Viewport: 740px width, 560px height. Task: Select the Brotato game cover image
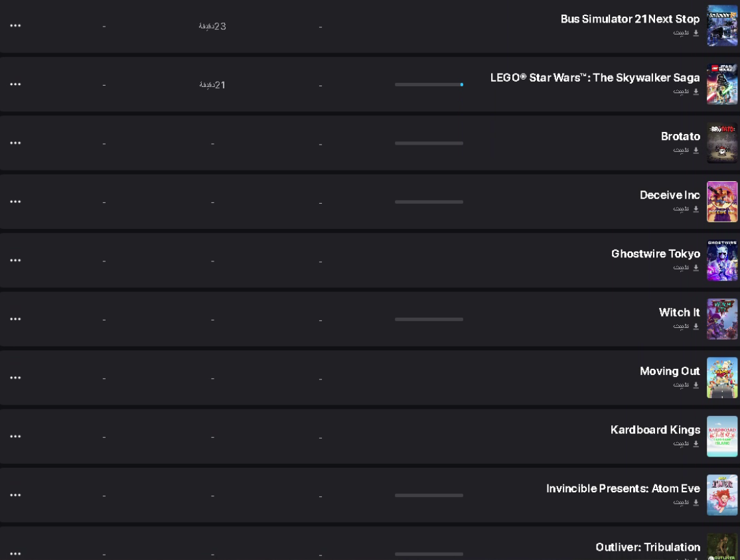[x=722, y=143]
